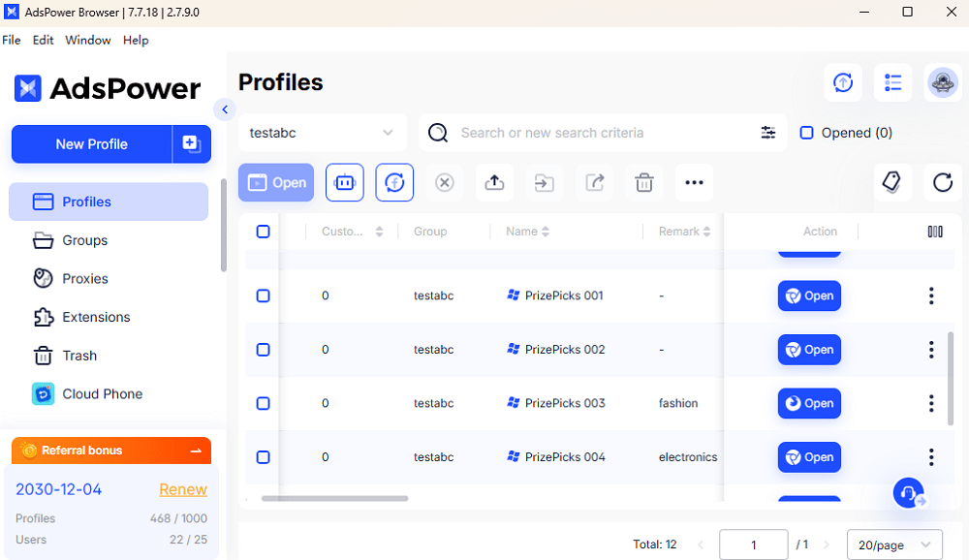Expand the testabc group dropdown
969x560 pixels.
click(322, 133)
